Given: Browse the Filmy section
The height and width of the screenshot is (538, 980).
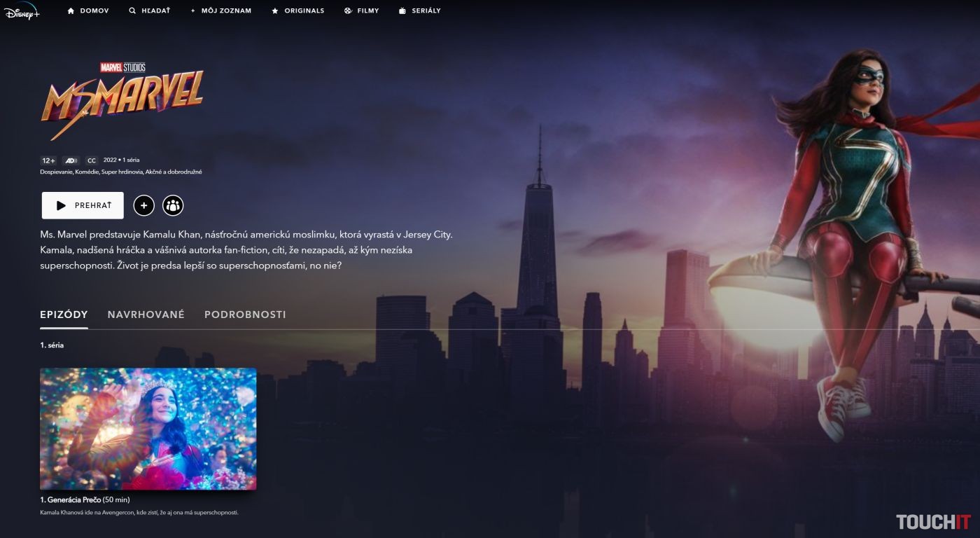Looking at the screenshot, I should [x=361, y=11].
